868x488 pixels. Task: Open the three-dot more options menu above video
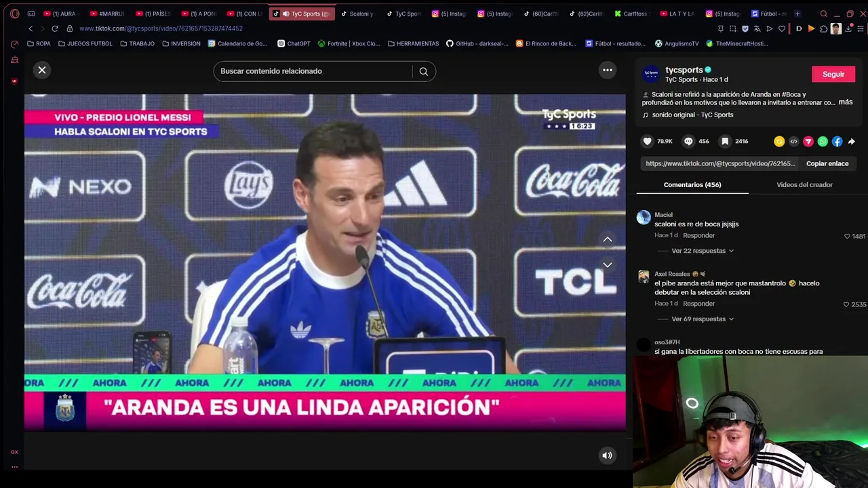(608, 70)
